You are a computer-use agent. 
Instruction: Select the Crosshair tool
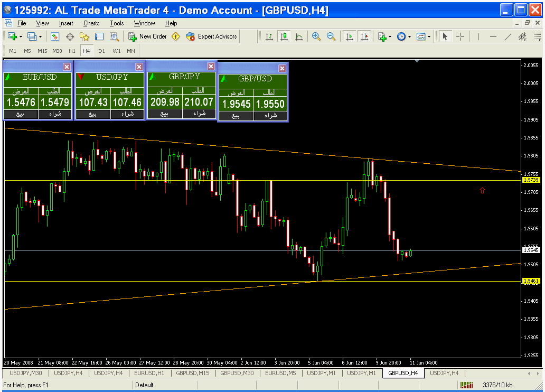pyautogui.click(x=460, y=36)
